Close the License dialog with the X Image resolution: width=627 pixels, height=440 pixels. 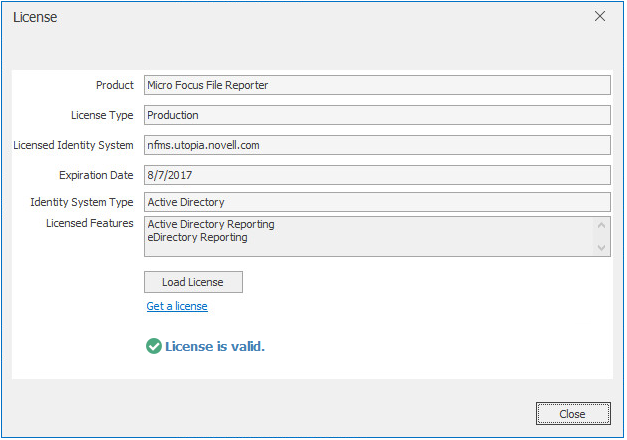pos(600,16)
